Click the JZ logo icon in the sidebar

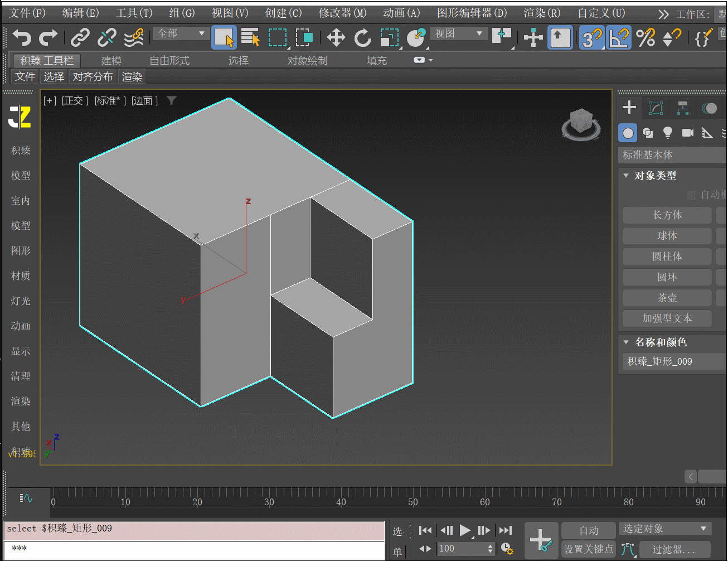(20, 117)
